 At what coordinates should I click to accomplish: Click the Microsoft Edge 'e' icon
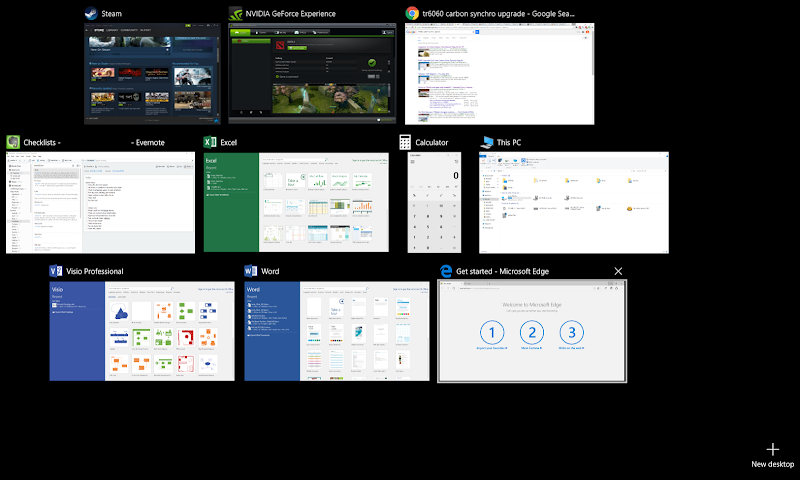[x=445, y=271]
